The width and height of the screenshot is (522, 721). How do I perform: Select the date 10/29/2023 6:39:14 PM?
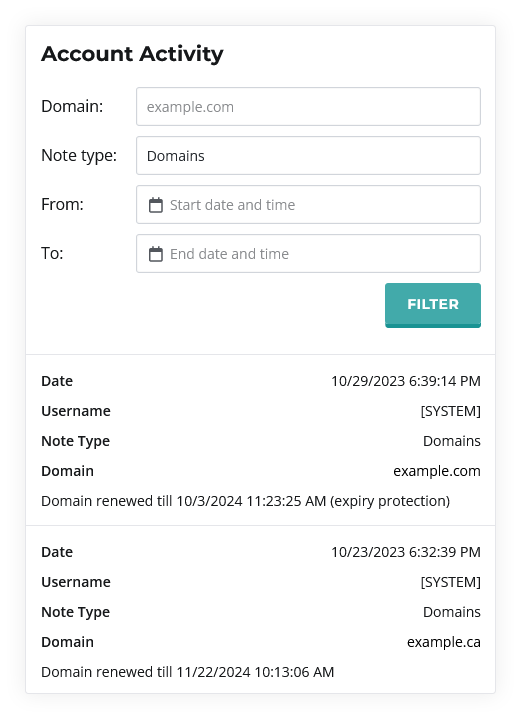[406, 381]
